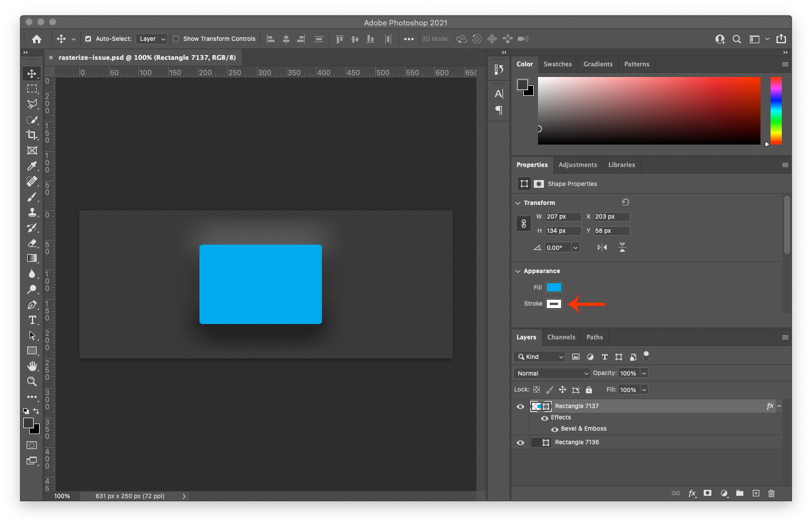Switch to the Patterns tab
This screenshot has width=812, height=526.
637,64
